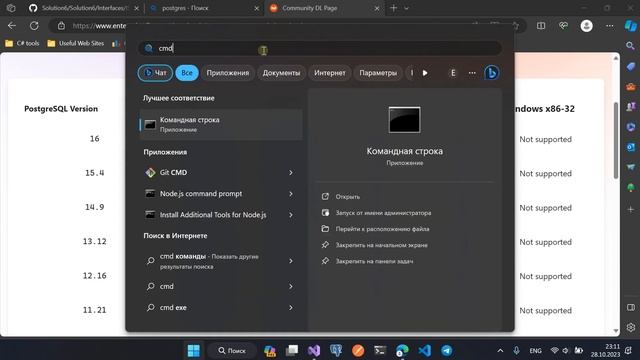Choose Закрепить на панели задач

[x=367, y=261]
